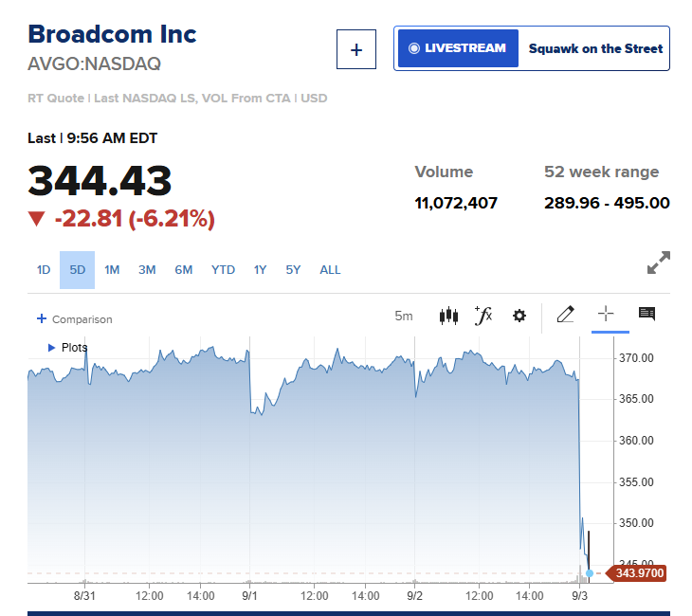Open the 5m interval dropdown
The image size is (692, 616).
404,316
